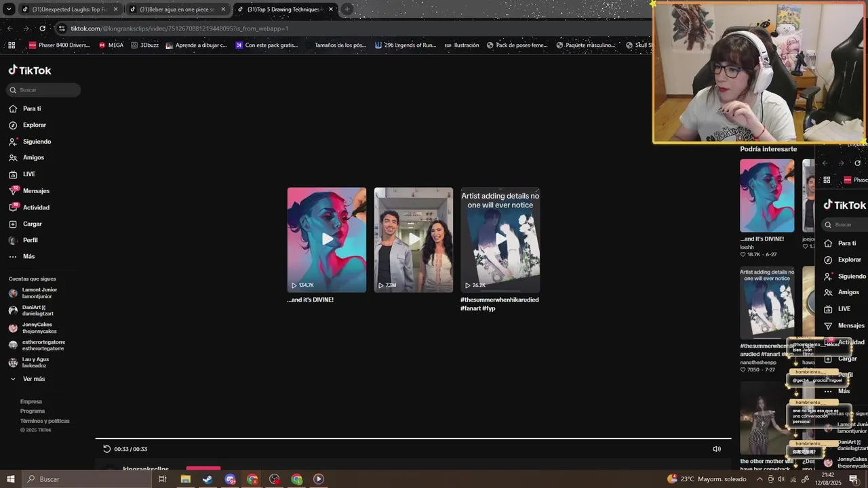Open '296 Legends of Run' bookmark
This screenshot has height=488, width=868.
(x=406, y=45)
